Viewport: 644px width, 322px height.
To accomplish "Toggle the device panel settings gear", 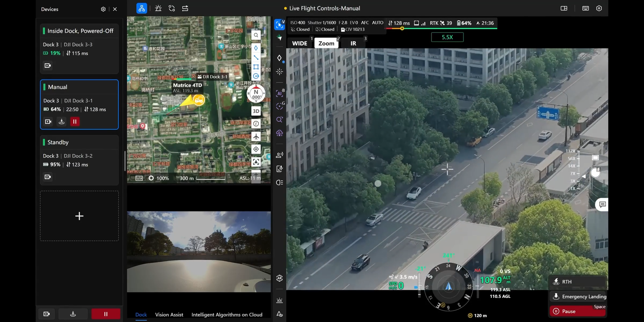I will (x=103, y=9).
